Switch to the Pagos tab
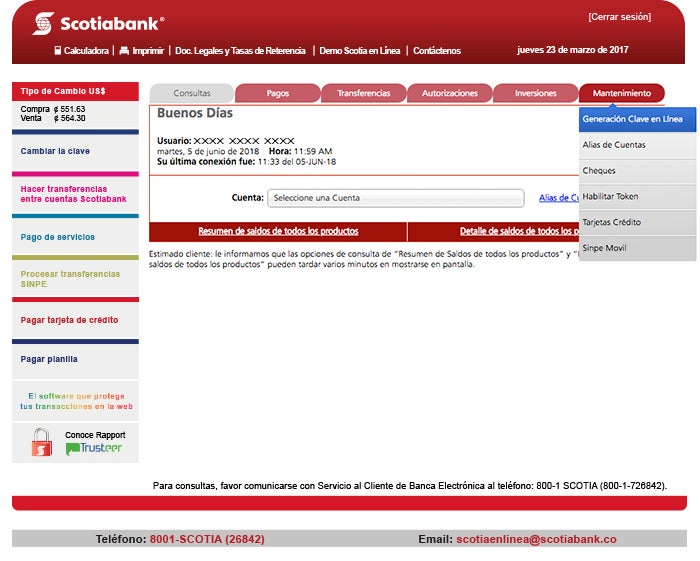The image size is (700, 561). coord(277,93)
